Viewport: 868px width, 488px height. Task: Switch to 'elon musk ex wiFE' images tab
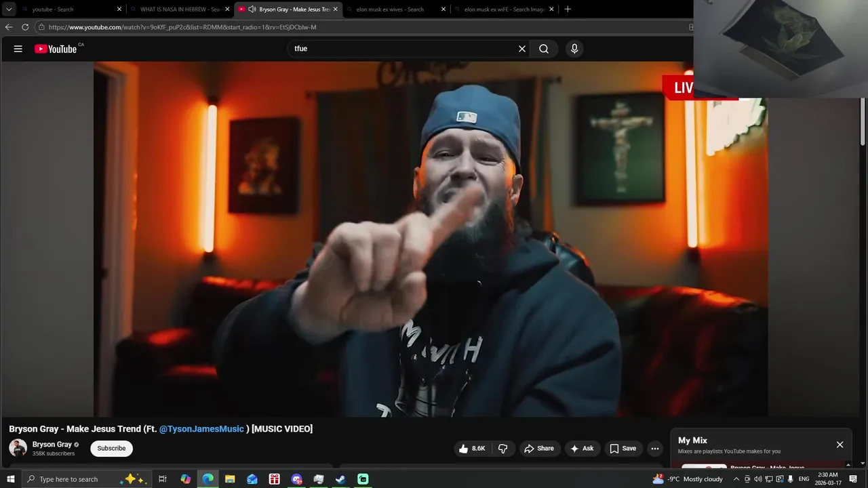[x=505, y=9]
